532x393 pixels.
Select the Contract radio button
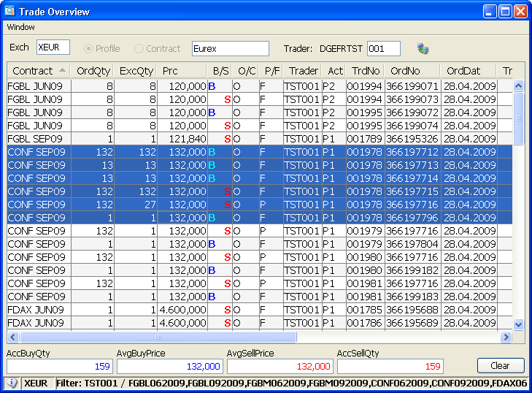point(139,49)
